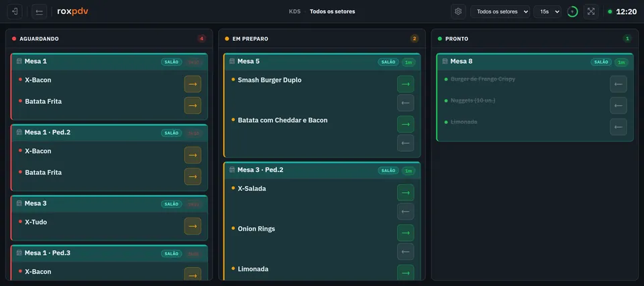Click the 'Todos os setores' header title
Screen dimensions: 644x286
pyautogui.click(x=332, y=11)
